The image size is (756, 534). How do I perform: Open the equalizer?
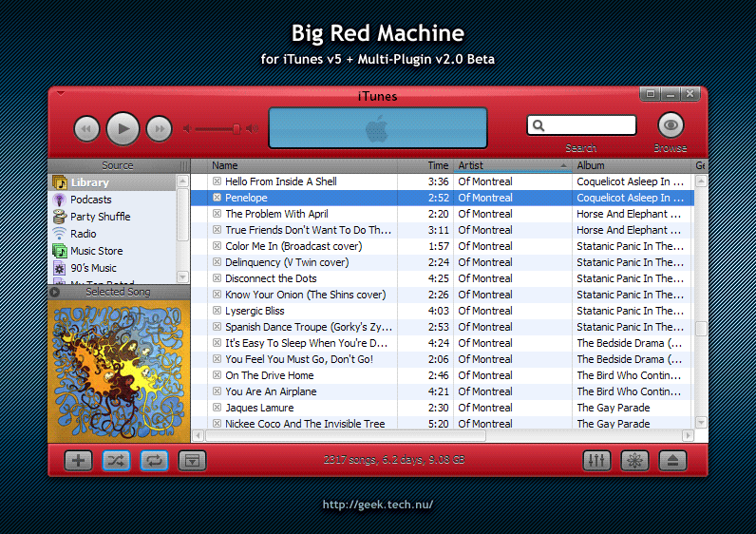tap(596, 460)
